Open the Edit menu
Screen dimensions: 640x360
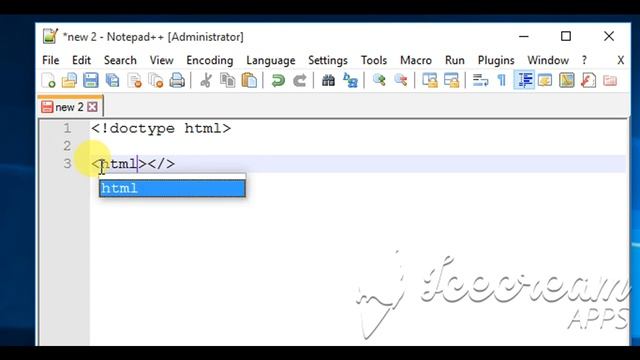(x=81, y=60)
